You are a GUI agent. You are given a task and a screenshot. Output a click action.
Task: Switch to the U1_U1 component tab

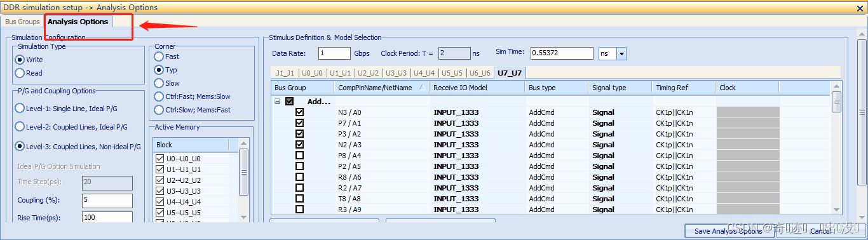(341, 73)
